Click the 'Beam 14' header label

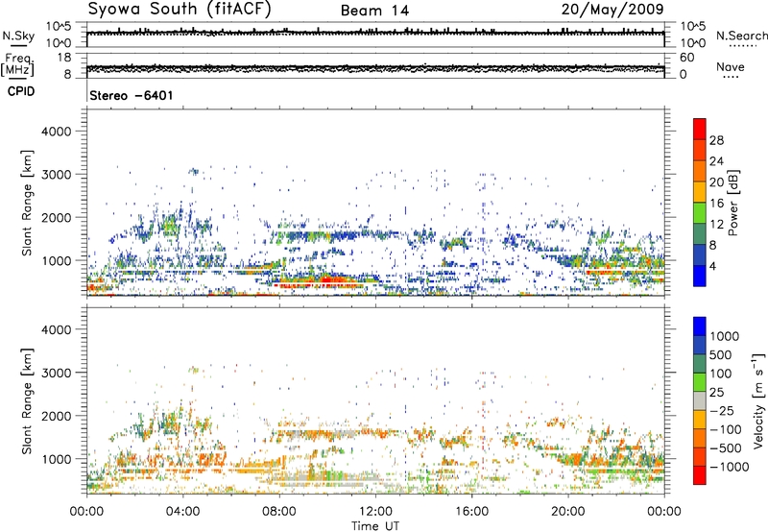374,11
